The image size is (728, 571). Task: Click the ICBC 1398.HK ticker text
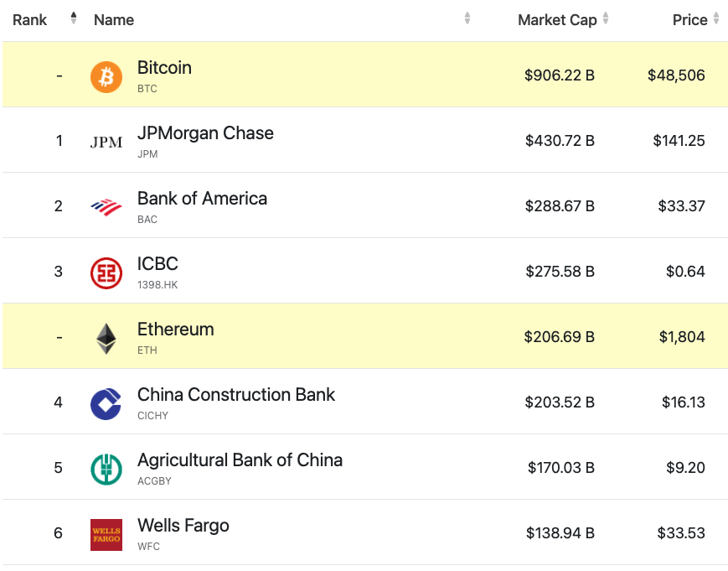[x=157, y=285]
